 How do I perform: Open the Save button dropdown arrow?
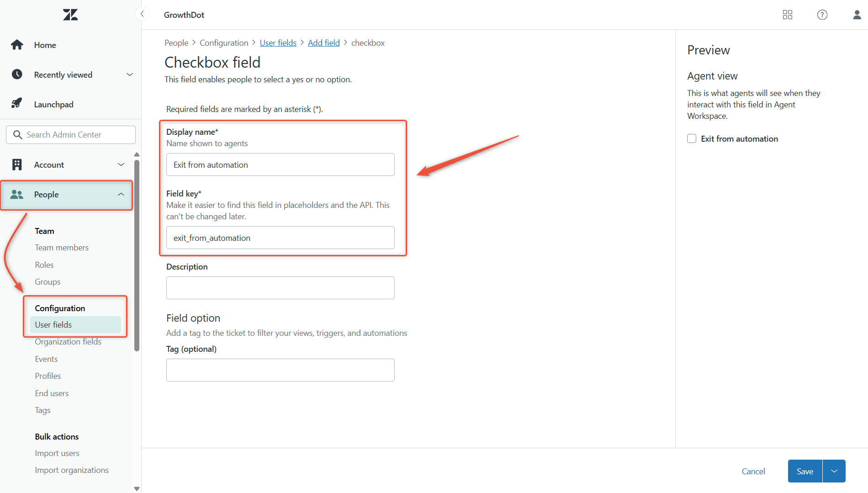834,471
